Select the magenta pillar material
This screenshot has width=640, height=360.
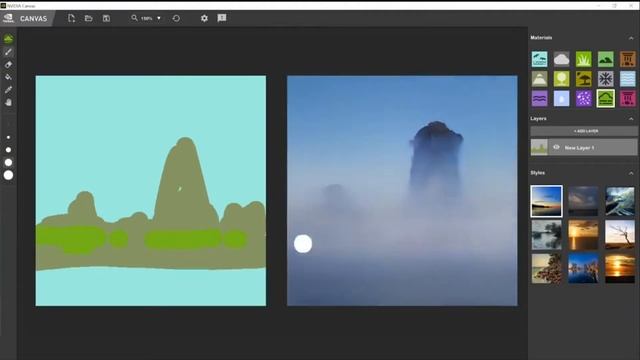(628, 98)
